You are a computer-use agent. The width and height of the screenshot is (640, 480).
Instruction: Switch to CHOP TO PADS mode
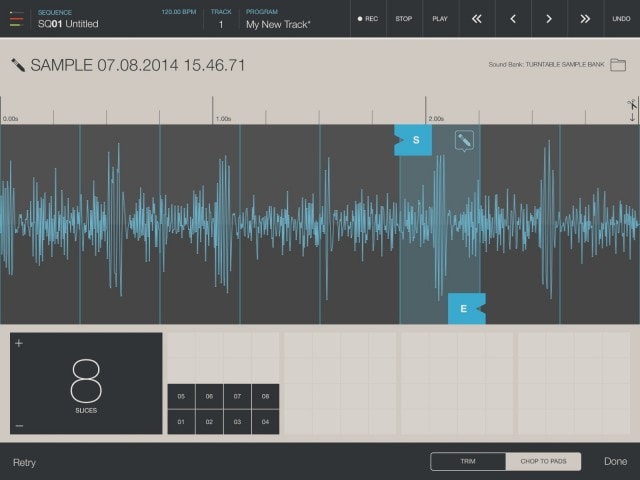[x=543, y=461]
